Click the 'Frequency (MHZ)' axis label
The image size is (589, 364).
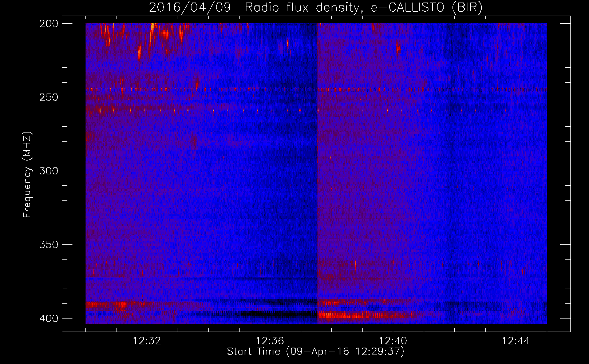pyautogui.click(x=28, y=174)
